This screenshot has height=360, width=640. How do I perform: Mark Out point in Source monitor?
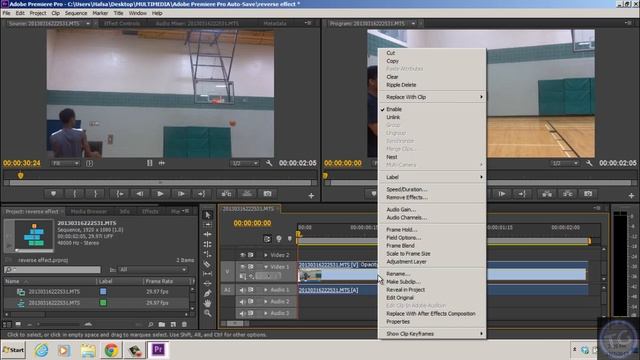[96, 194]
